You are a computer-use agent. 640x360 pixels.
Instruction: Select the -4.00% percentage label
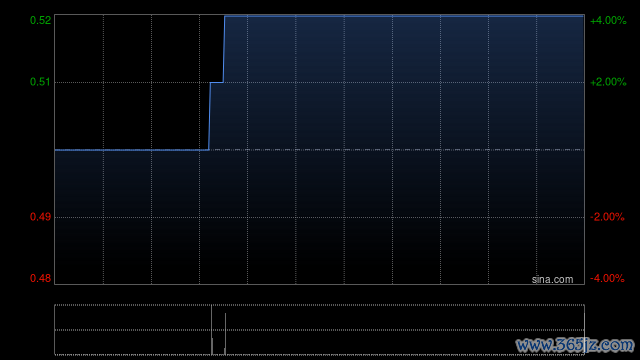coord(607,278)
